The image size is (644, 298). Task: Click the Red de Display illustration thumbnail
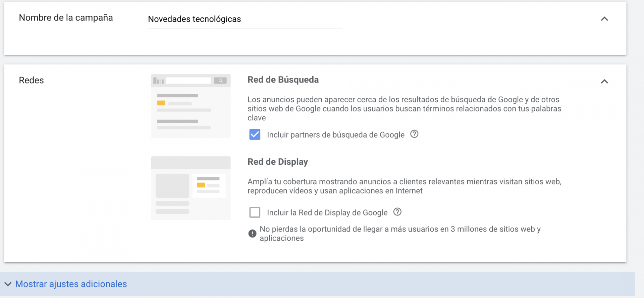[x=191, y=188]
